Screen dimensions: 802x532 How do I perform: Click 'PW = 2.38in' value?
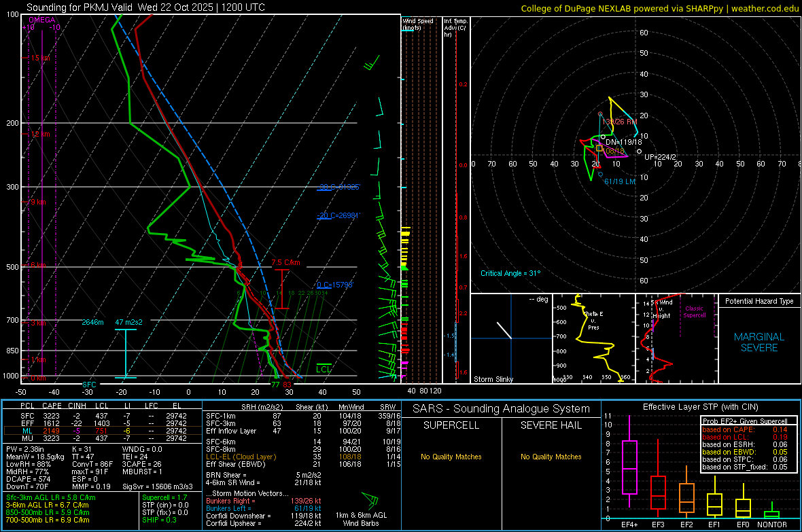[27, 449]
